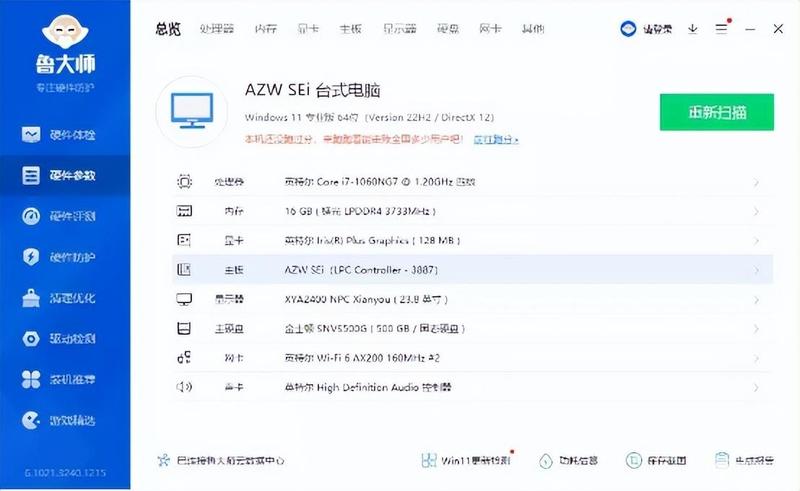Click the 处理器 CPU row icon
Viewport: 800px width, 491px height.
coord(184,182)
